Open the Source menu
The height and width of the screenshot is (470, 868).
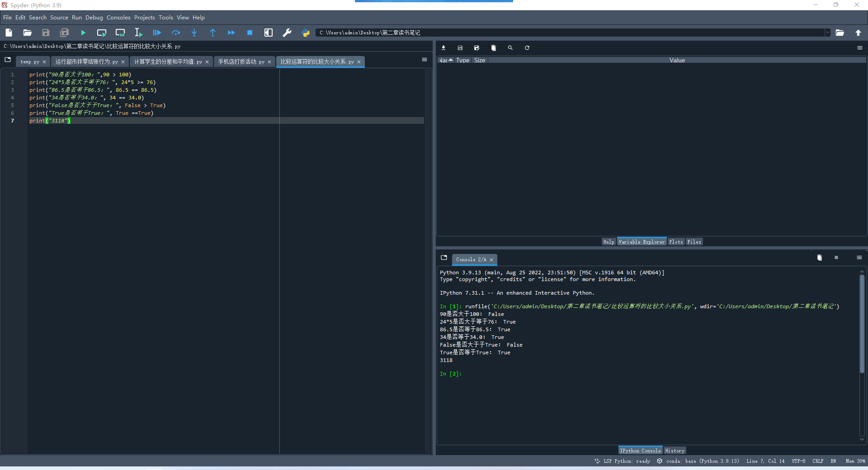coord(59,18)
